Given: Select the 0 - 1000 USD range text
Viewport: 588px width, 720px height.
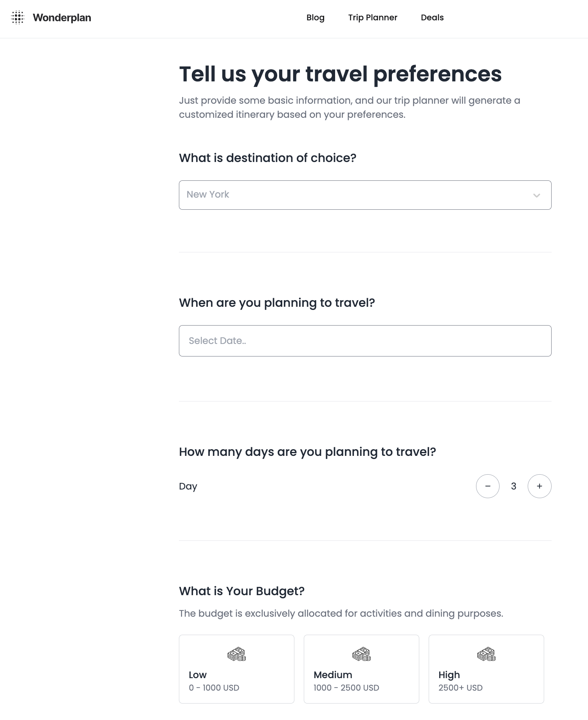Looking at the screenshot, I should point(214,688).
